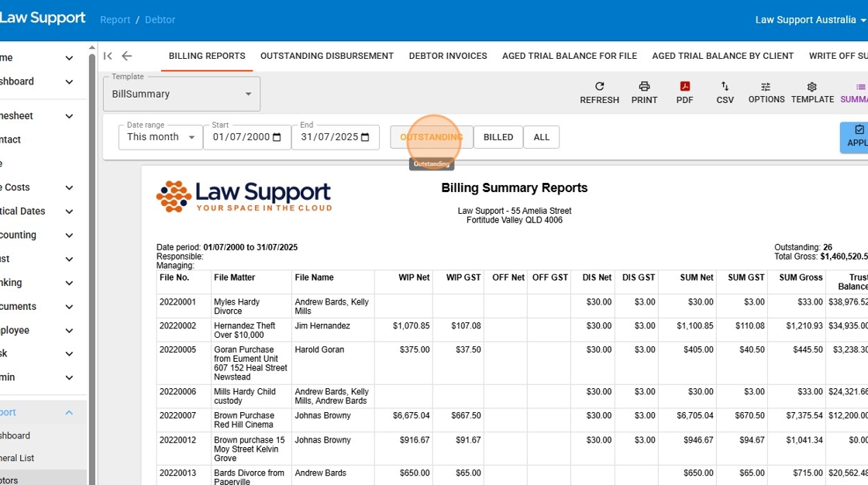This screenshot has width=868, height=485.
Task: Click the Summary toolbar item
Action: [855, 92]
